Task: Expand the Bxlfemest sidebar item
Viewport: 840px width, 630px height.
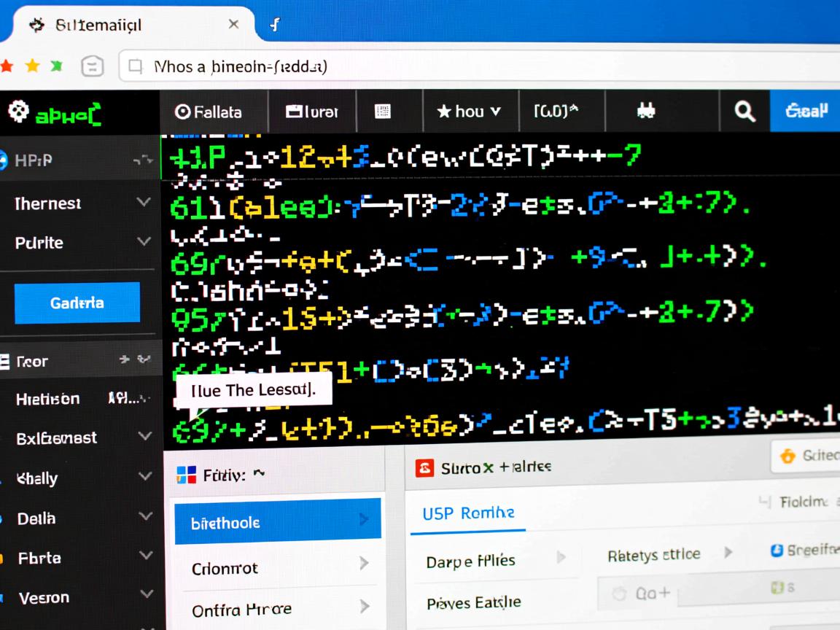Action: [144, 437]
